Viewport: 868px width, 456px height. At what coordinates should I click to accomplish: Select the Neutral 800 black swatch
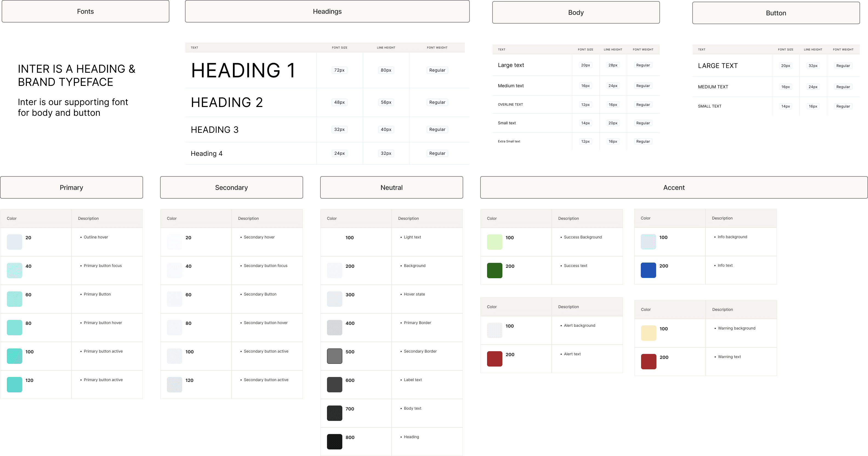(334, 442)
